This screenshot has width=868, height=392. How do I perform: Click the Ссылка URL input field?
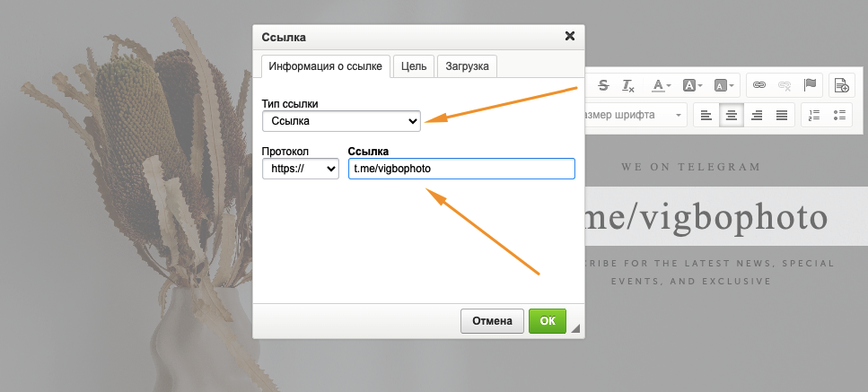coord(460,169)
